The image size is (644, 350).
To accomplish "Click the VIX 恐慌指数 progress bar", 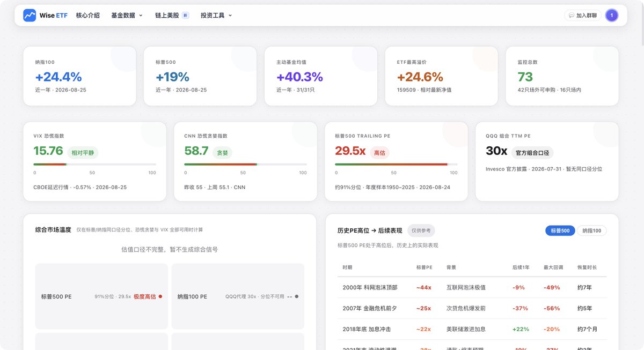I will click(95, 164).
